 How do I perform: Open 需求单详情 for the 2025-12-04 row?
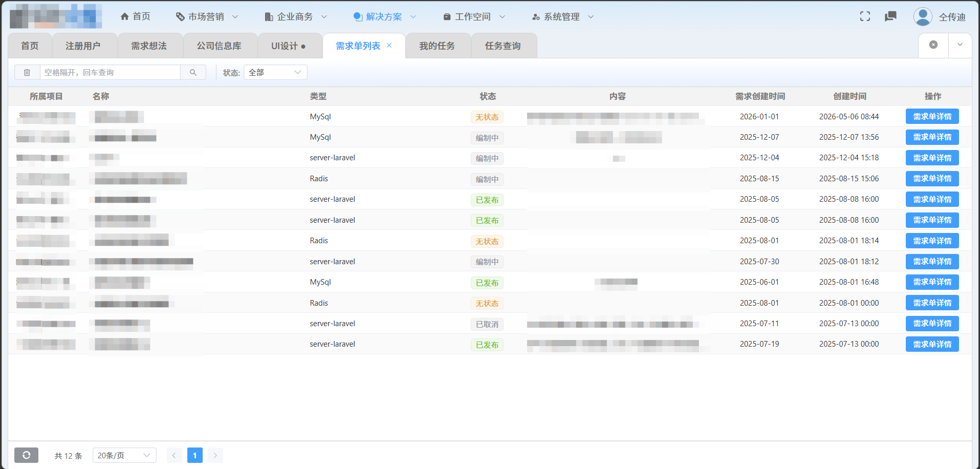click(932, 158)
